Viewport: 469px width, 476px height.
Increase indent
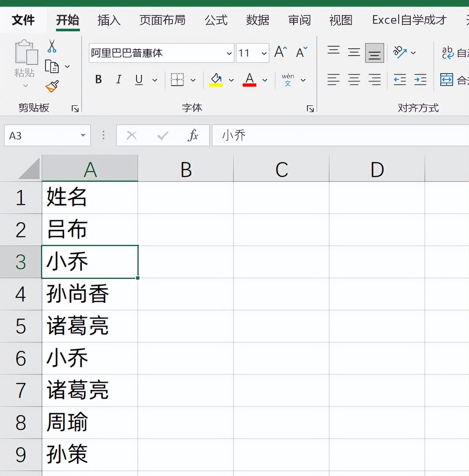click(420, 80)
